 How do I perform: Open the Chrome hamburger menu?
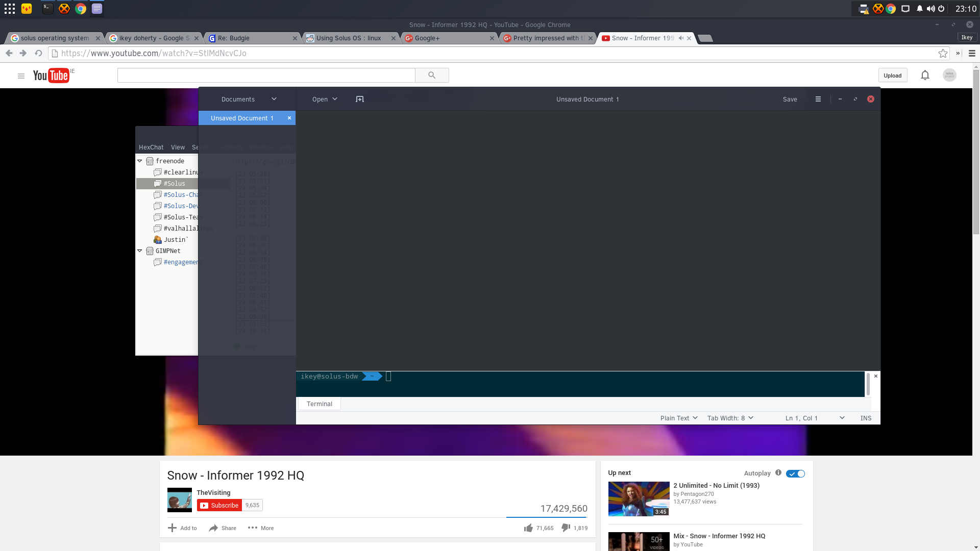click(972, 53)
